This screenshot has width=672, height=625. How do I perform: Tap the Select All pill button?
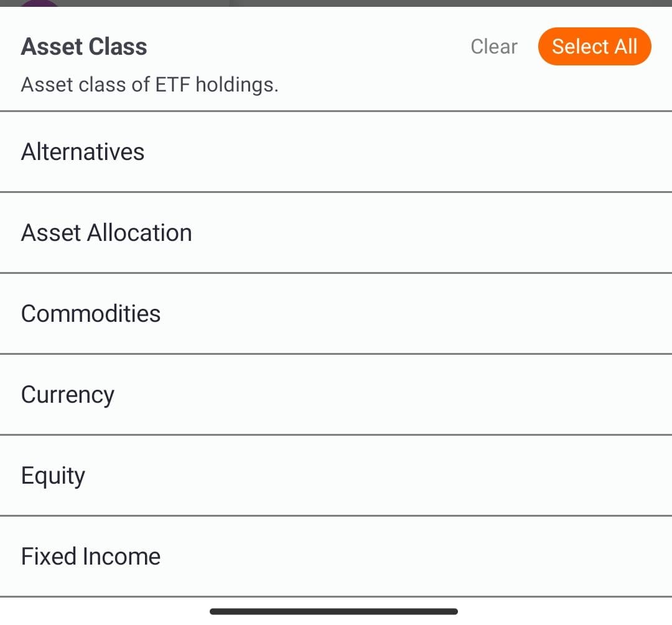pyautogui.click(x=594, y=46)
